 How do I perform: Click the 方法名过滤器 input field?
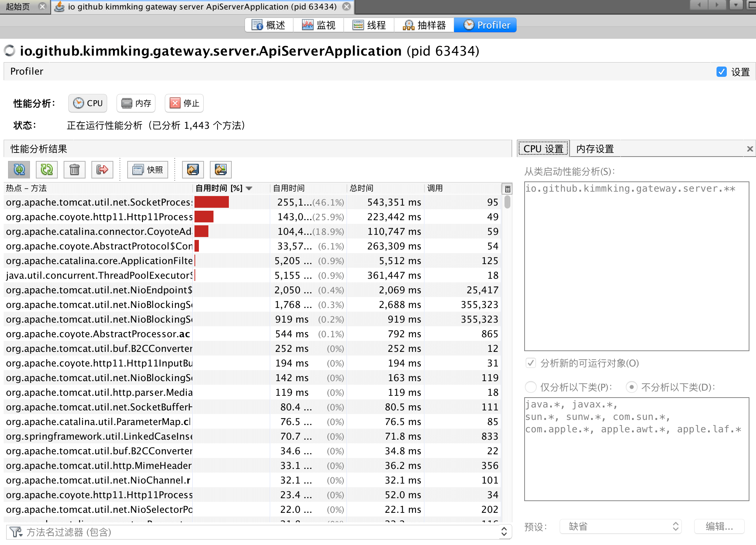pos(256,532)
